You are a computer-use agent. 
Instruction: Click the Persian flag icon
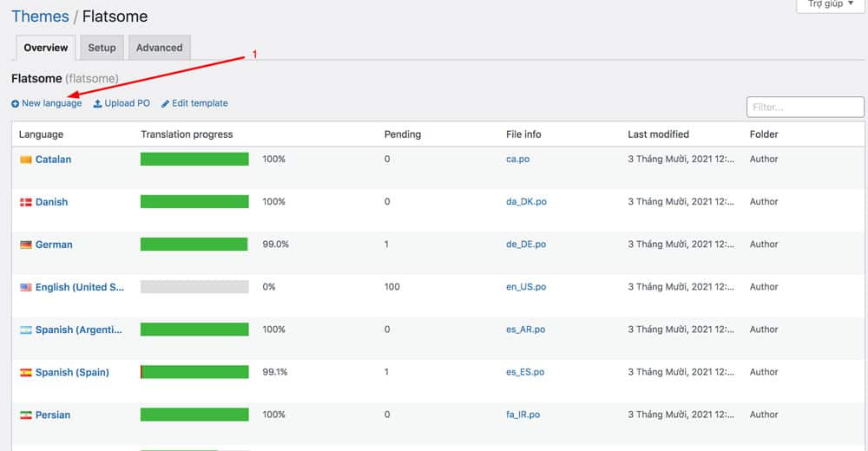pos(26,415)
